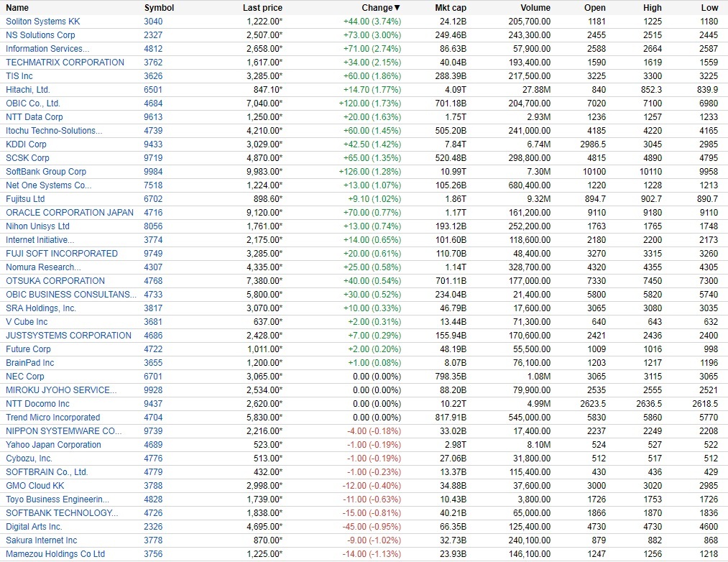Viewport: 728px width, 562px height.
Task: Open Digital Arts Inc. link
Action: click(34, 527)
